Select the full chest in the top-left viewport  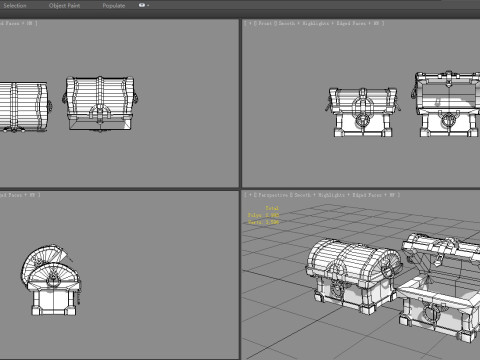click(100, 103)
